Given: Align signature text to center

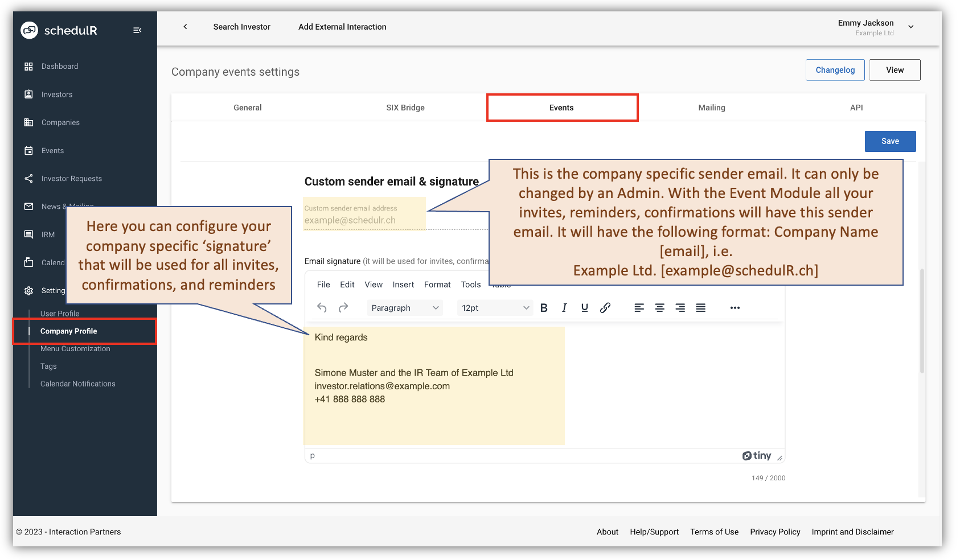Looking at the screenshot, I should 659,307.
